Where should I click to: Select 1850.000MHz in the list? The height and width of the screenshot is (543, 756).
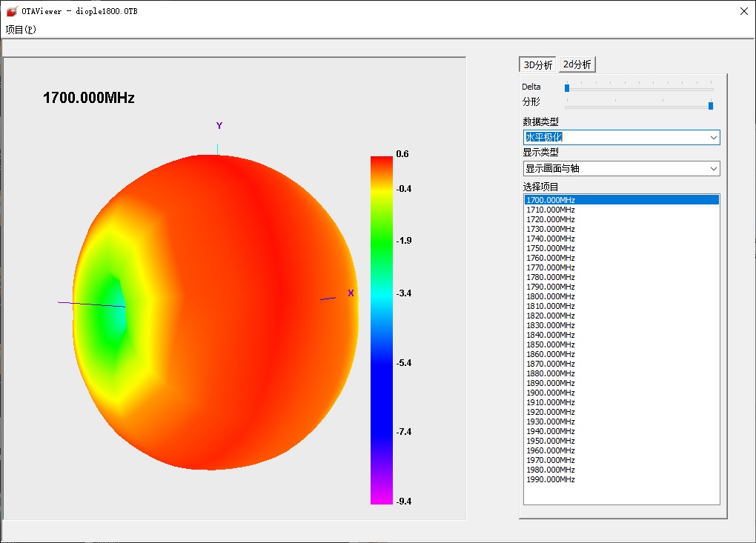coord(622,344)
